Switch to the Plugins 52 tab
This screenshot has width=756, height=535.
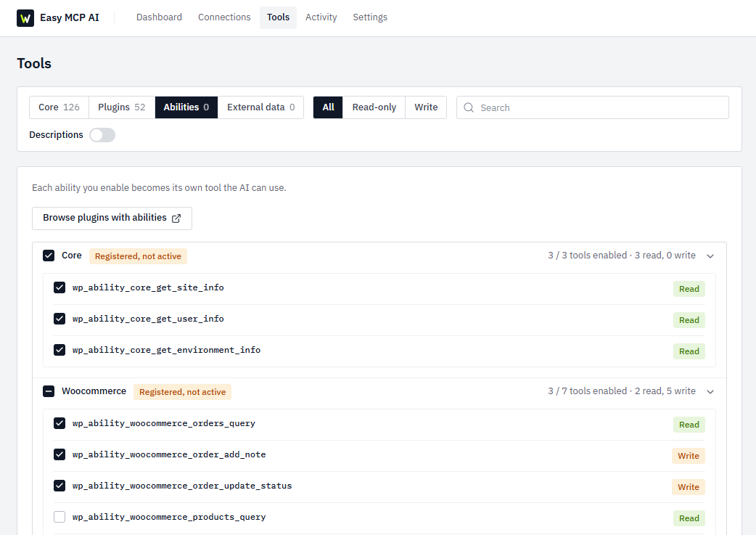pyautogui.click(x=121, y=107)
